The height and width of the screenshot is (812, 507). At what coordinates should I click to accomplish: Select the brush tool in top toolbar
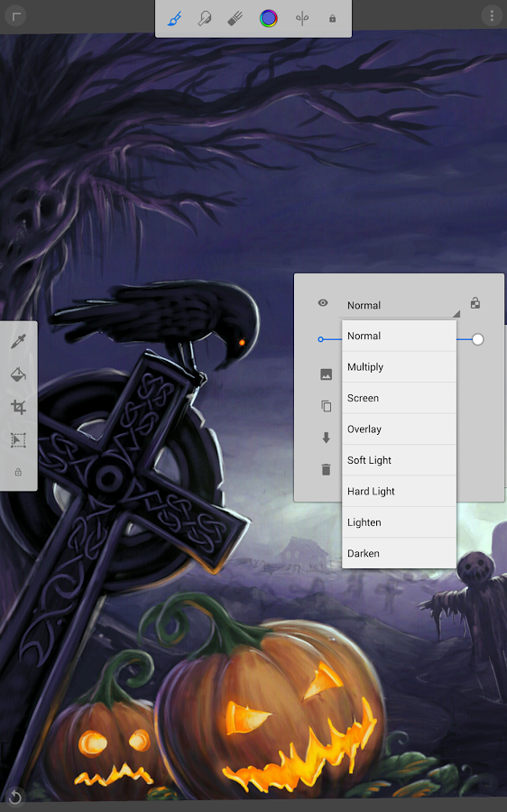pyautogui.click(x=175, y=19)
